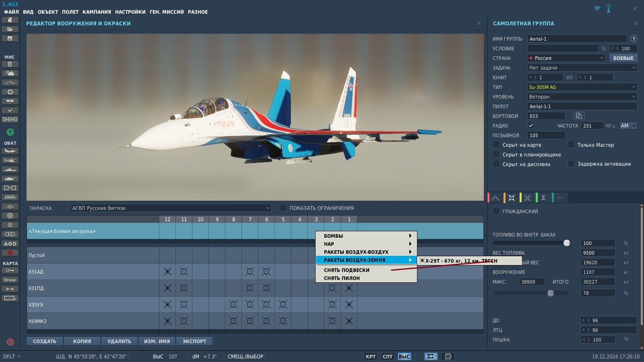Select the airplane object placement tool
This screenshot has height=362, width=644.
coord(10,151)
